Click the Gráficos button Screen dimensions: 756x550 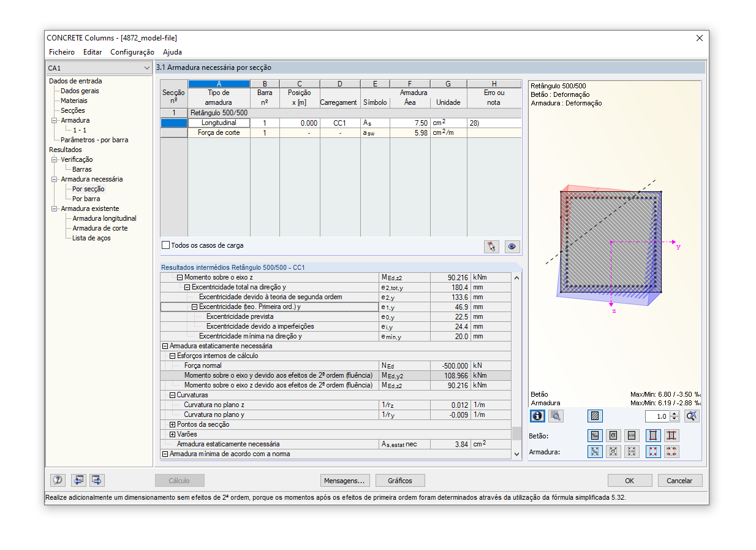click(x=400, y=481)
